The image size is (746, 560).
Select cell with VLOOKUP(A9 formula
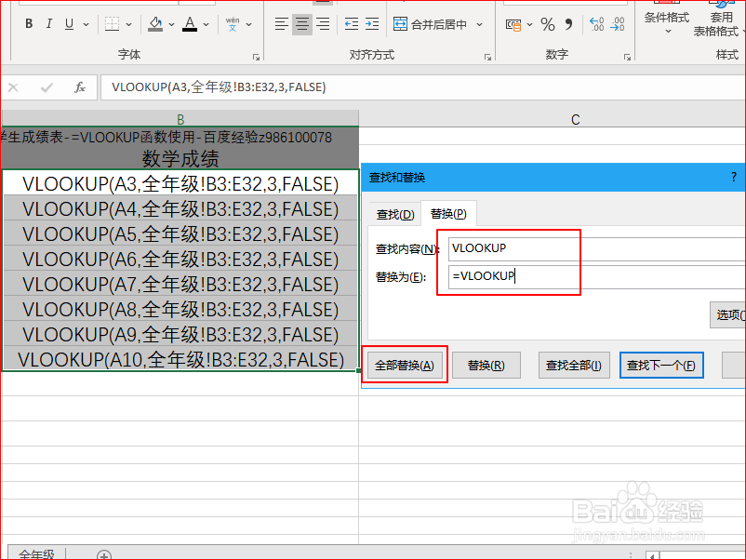coord(180,335)
